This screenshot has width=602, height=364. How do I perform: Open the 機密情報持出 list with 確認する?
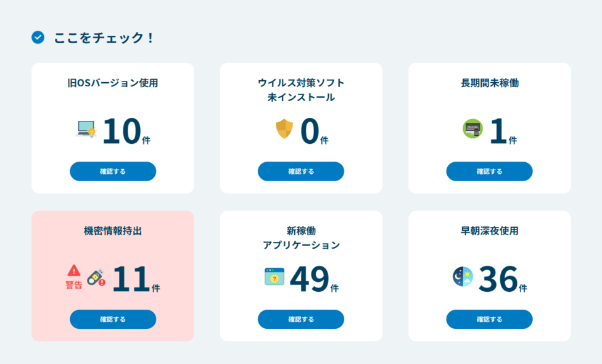click(113, 319)
